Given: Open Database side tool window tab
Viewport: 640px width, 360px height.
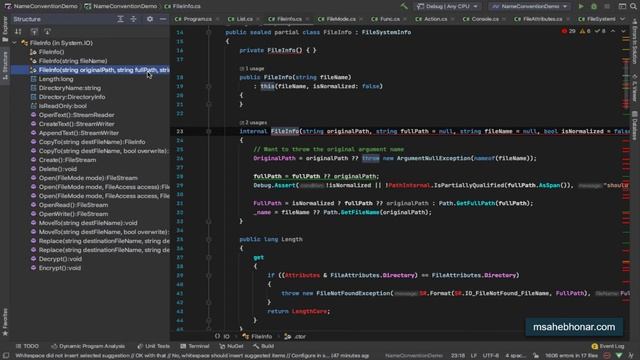Looking at the screenshot, I should [x=635, y=125].
